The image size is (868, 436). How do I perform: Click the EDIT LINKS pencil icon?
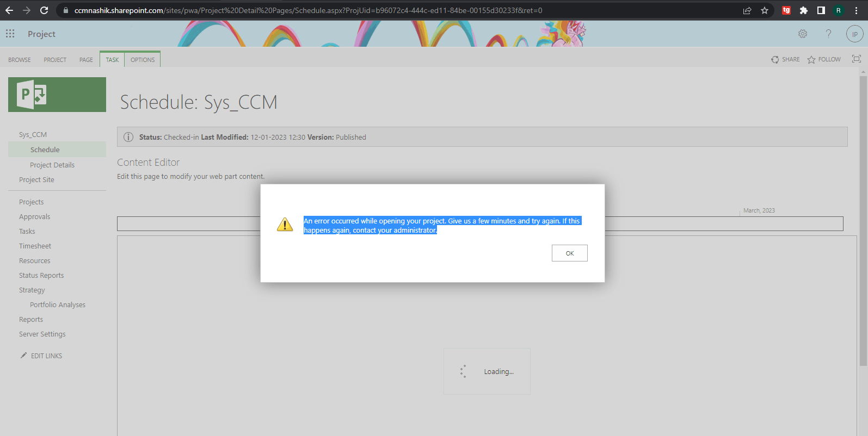[x=23, y=356]
